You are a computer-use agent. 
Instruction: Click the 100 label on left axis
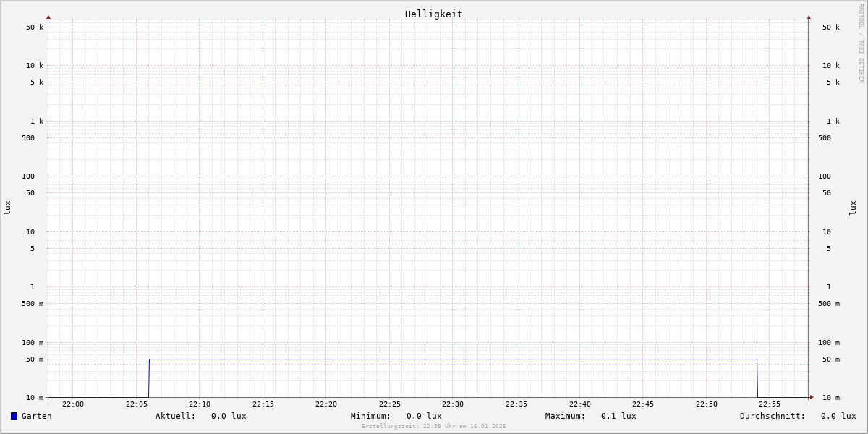28,176
